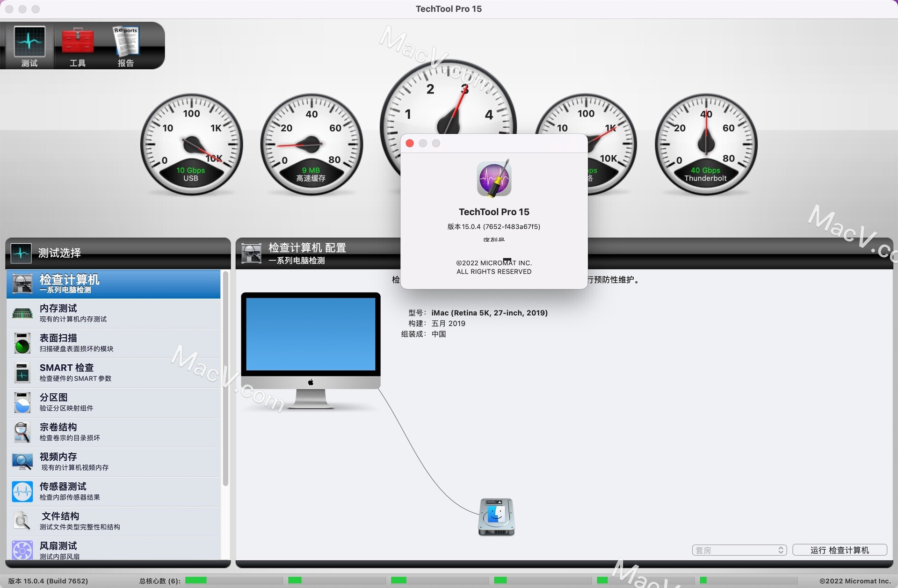This screenshot has height=588, width=898.
Task: Select the 文件结构 file structures test
Action: pyautogui.click(x=114, y=522)
